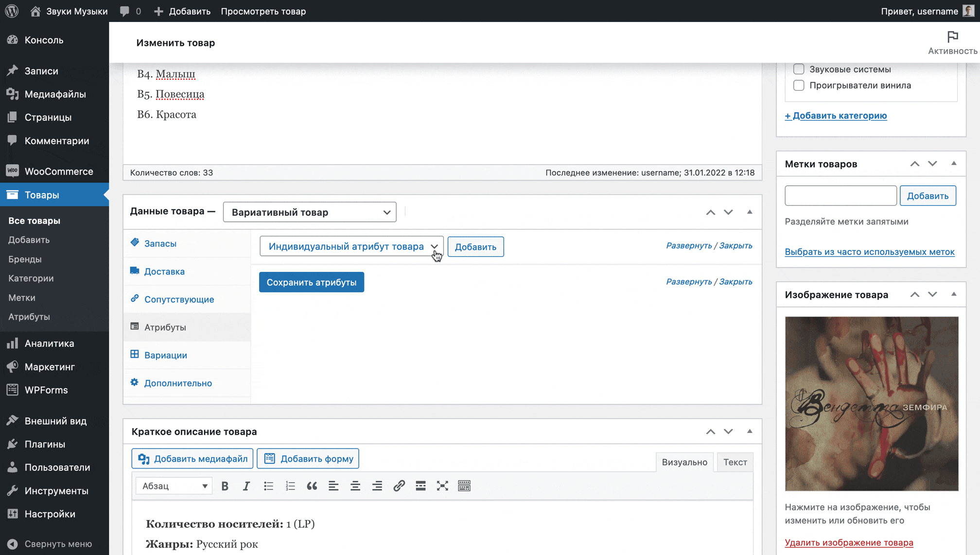Insert a blockquote in short description

312,486
